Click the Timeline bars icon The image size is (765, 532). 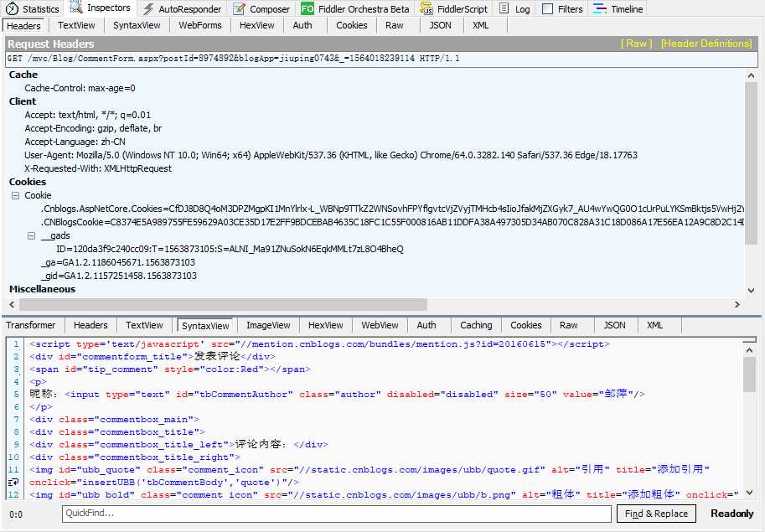pyautogui.click(x=600, y=8)
